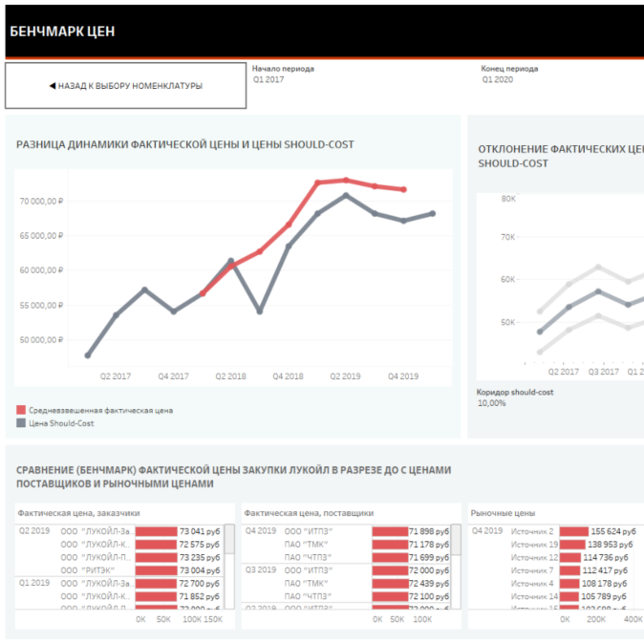Click the 73 235 руб bar value
The width and height of the screenshot is (644, 644).
pos(200,558)
